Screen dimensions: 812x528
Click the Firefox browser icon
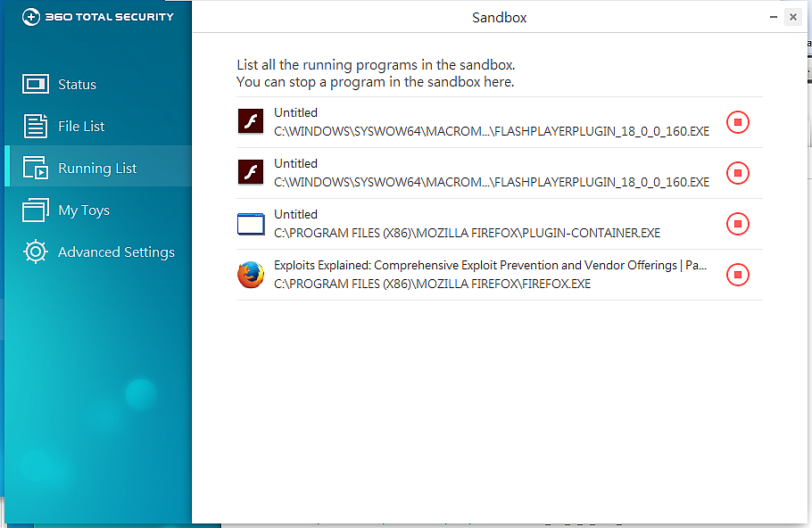point(251,275)
